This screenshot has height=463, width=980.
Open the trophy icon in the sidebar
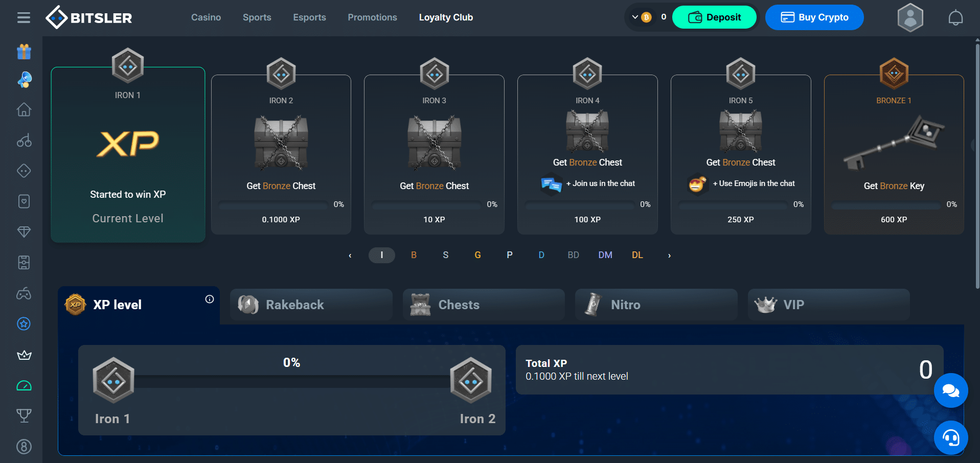point(24,415)
